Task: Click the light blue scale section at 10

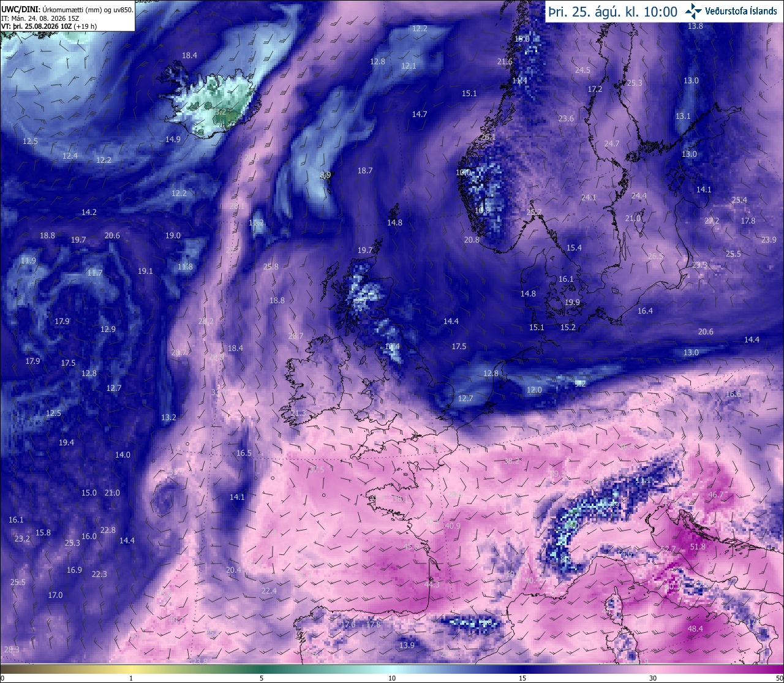Action: coord(392,669)
